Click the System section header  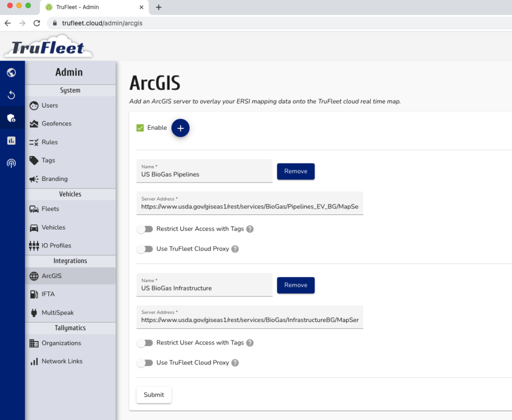point(70,90)
